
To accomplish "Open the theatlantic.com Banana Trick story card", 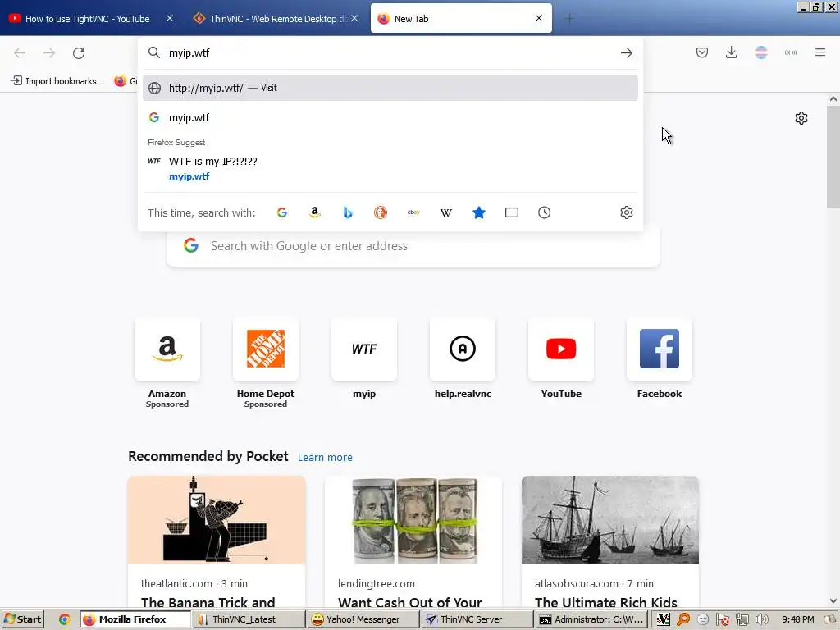I will 217,541.
